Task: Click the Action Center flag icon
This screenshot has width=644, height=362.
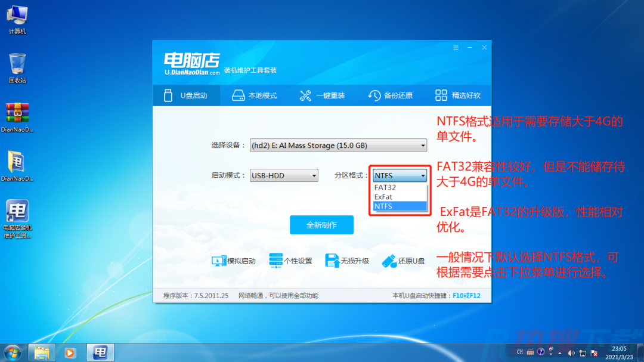Action: click(595, 353)
